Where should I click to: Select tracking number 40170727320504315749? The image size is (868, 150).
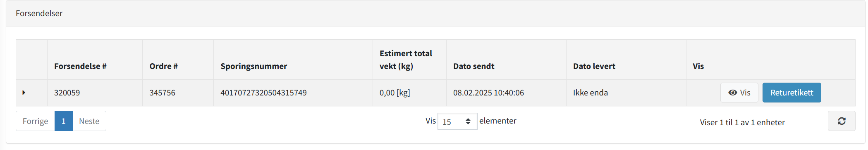click(x=263, y=93)
